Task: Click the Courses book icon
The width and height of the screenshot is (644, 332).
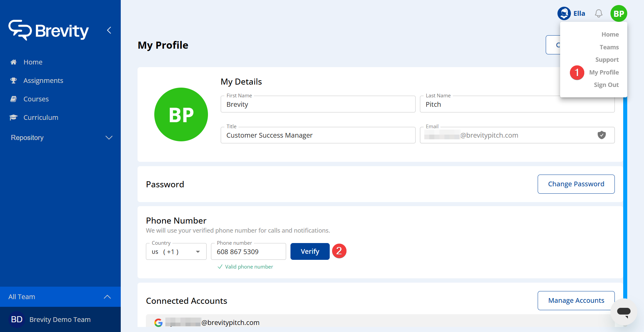Action: coord(13,99)
